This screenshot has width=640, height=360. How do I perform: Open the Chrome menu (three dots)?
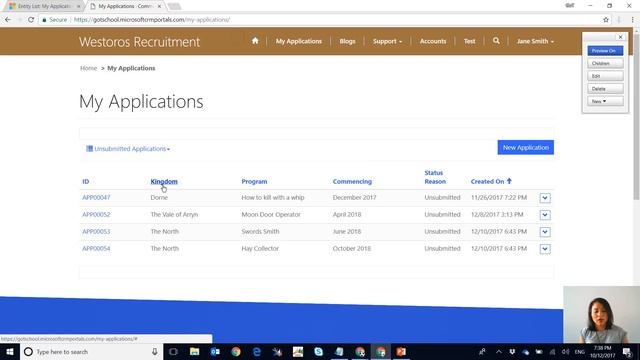click(x=633, y=20)
